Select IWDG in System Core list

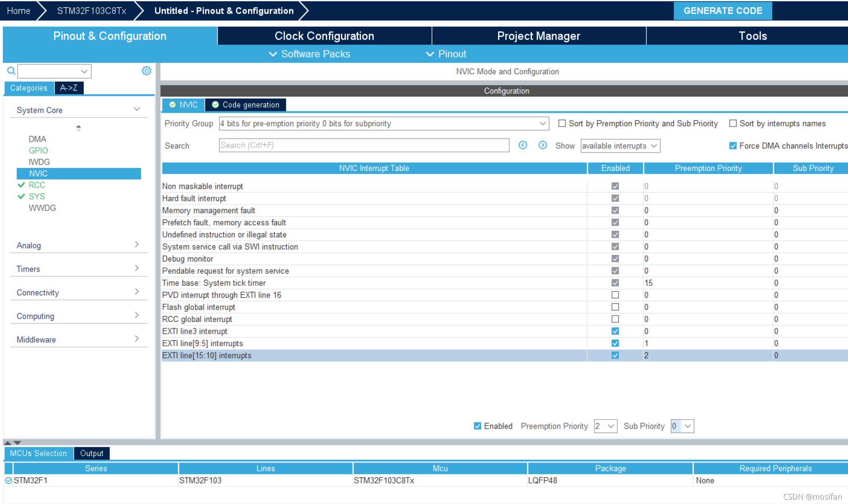pos(39,162)
